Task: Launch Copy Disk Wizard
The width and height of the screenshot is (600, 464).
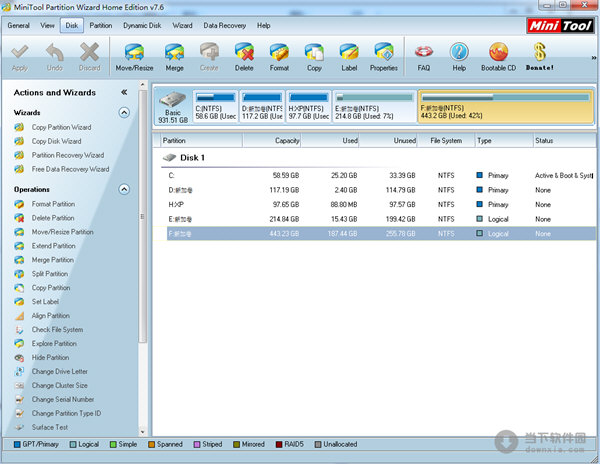Action: tap(56, 141)
